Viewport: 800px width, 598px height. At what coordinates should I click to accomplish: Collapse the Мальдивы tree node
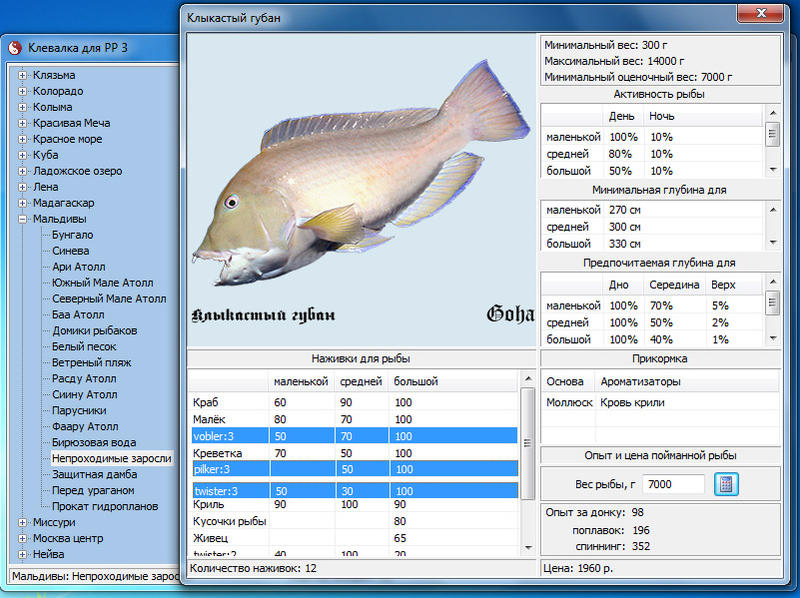coord(23,219)
